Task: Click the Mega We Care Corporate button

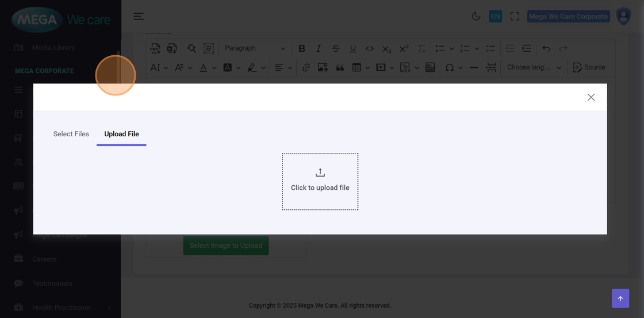Action: point(568,17)
